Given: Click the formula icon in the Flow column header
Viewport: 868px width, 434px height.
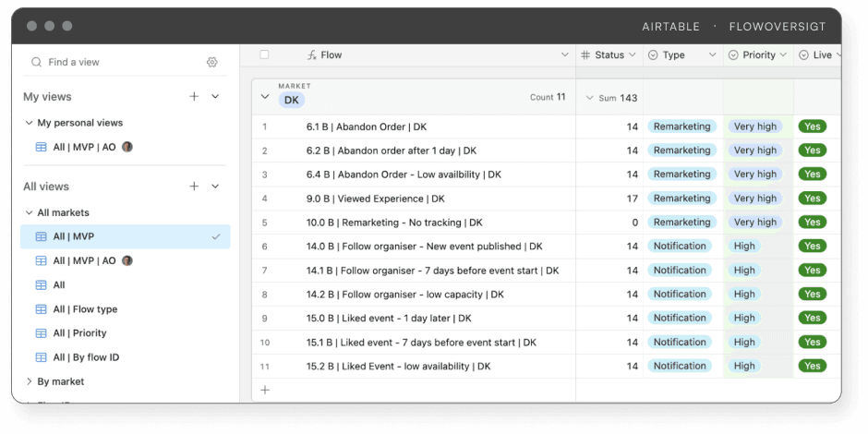Looking at the screenshot, I should point(312,54).
